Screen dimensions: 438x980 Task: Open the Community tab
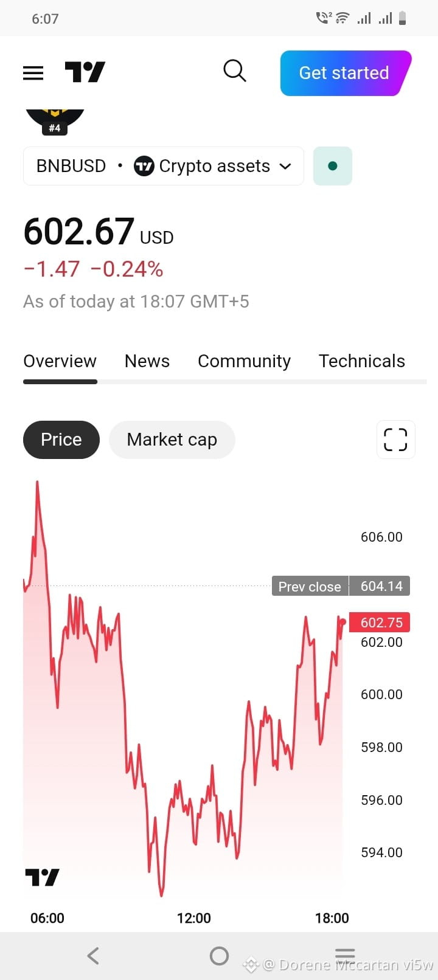click(x=245, y=361)
